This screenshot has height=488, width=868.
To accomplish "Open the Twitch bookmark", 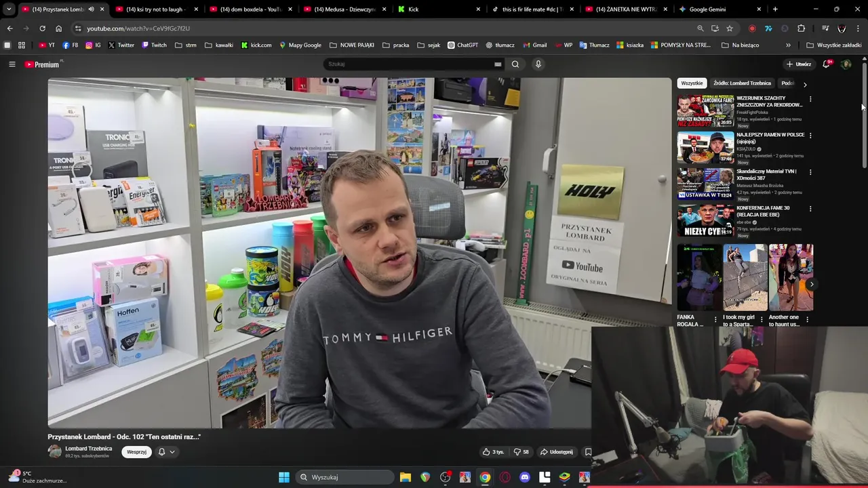I will (x=154, y=45).
